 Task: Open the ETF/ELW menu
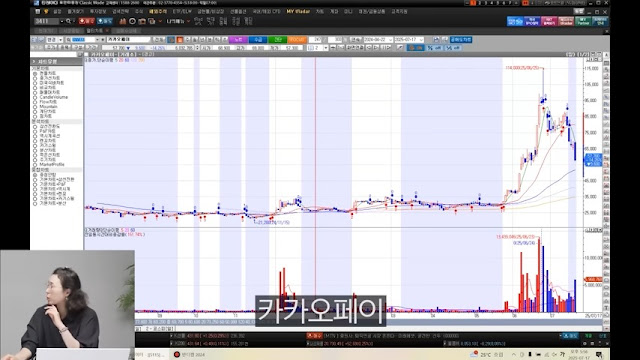tap(182, 11)
